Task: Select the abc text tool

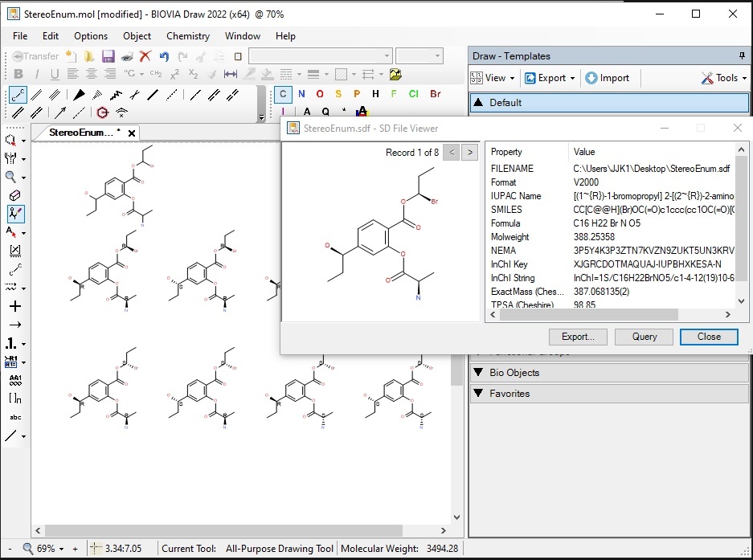Action: tap(14, 417)
